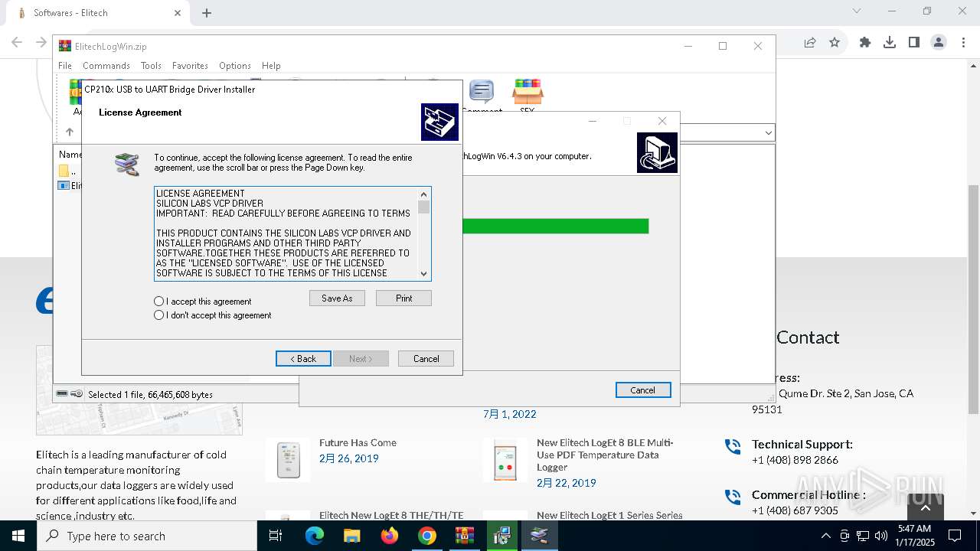Open Chrome three-dot menu
Image resolution: width=980 pixels, height=551 pixels.
click(x=962, y=43)
